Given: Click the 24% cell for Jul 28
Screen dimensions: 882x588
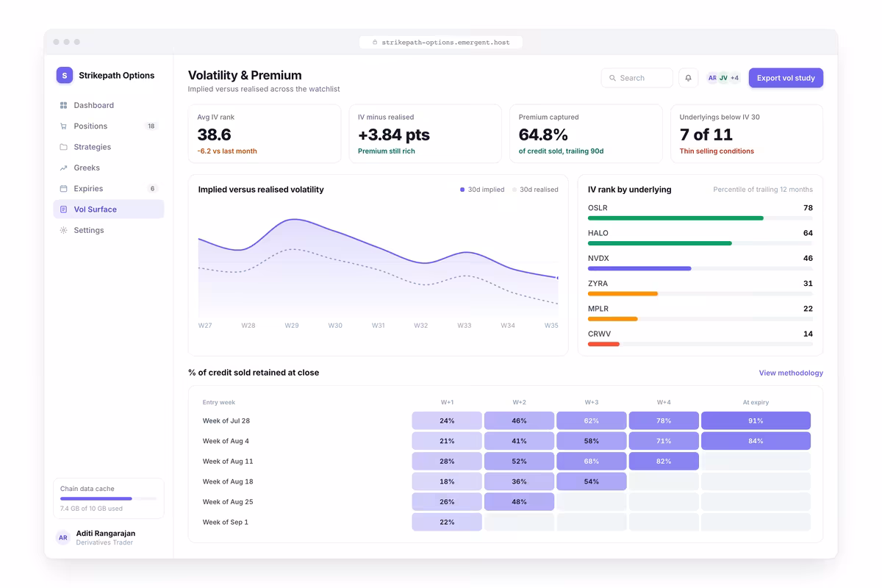Looking at the screenshot, I should (447, 420).
